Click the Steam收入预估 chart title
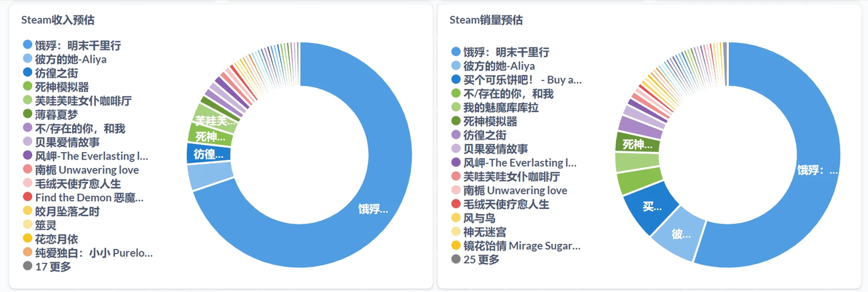Viewport: 868px width, 292px height. 58,20
